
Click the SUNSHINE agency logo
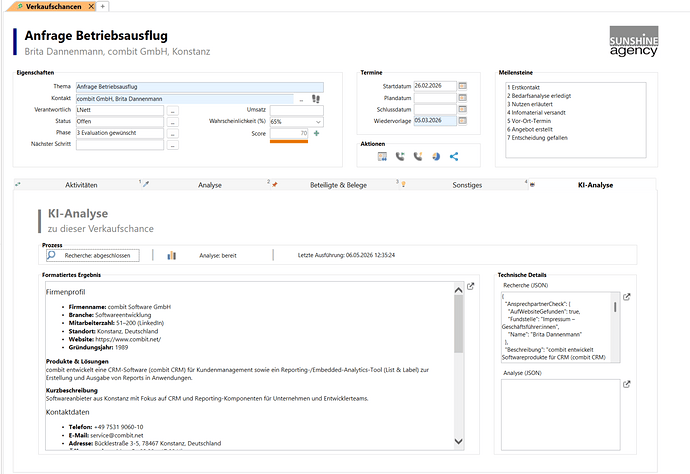tap(634, 41)
